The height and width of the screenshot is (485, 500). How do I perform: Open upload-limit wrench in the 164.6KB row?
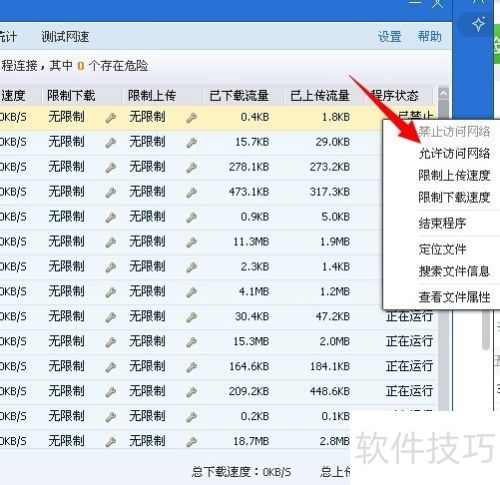(x=191, y=367)
